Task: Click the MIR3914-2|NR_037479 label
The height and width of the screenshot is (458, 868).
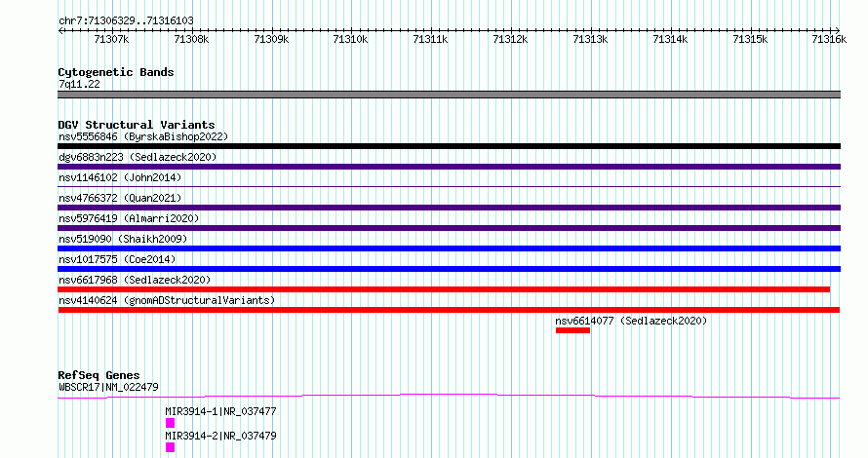Action: coord(220,436)
